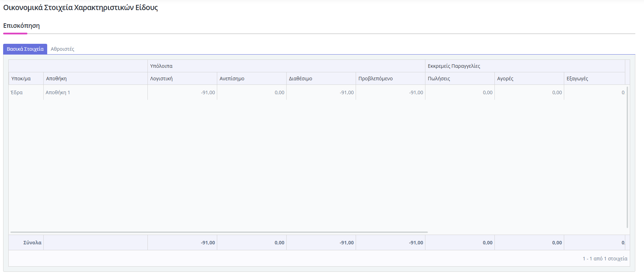Click the Υπόλοιπα group header
Image resolution: width=644 pixels, height=276 pixels.
[286, 66]
